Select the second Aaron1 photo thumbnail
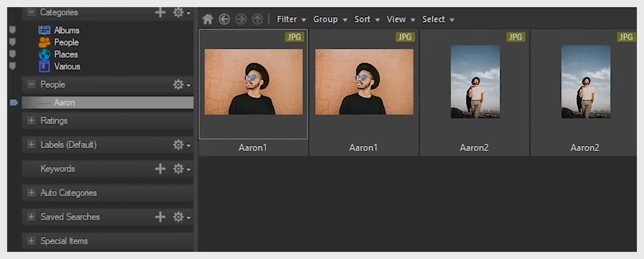Image resolution: width=644 pixels, height=259 pixels. point(364,82)
